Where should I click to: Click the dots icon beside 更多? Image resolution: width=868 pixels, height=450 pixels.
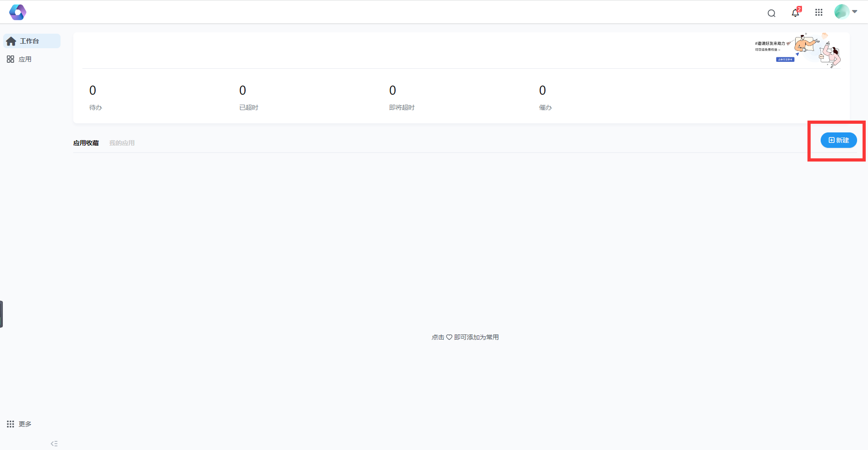(x=10, y=424)
